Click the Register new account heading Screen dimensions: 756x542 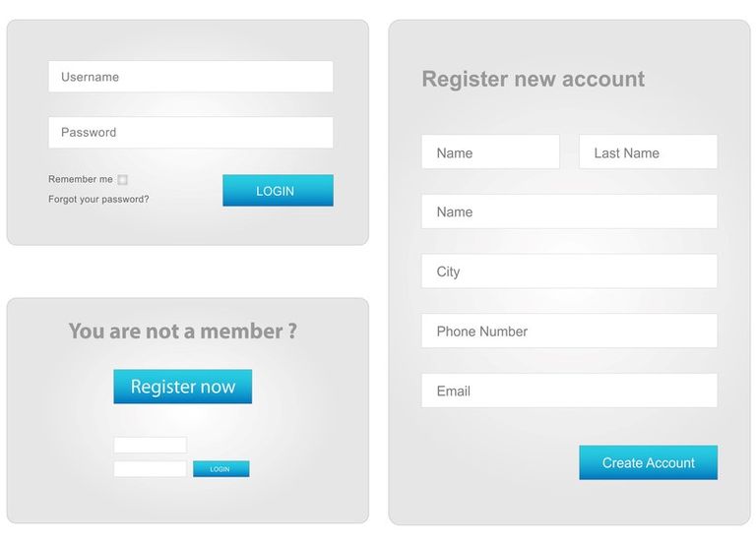pyautogui.click(x=534, y=80)
